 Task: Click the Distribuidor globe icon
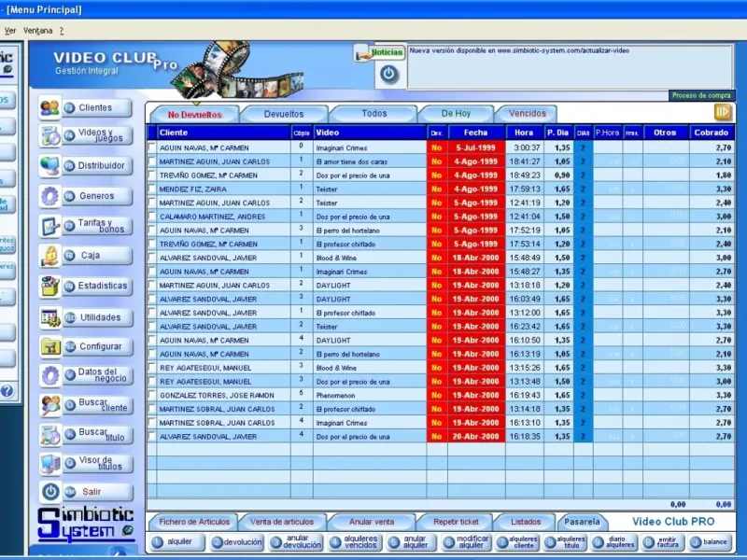(x=50, y=166)
